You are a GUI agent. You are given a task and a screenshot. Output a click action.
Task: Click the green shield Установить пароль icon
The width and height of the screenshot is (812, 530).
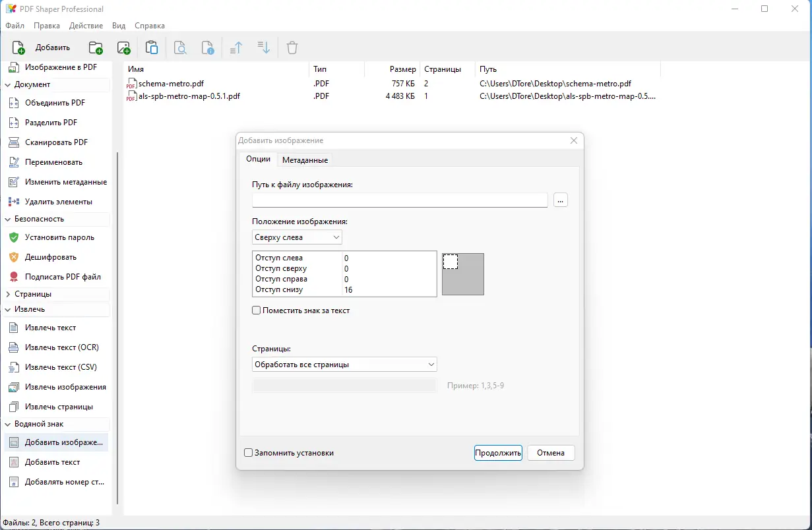click(x=13, y=237)
